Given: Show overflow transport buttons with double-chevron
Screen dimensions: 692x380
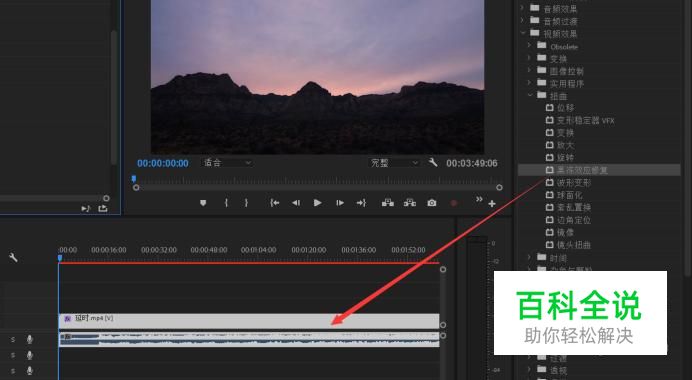Looking at the screenshot, I should pos(479,199).
